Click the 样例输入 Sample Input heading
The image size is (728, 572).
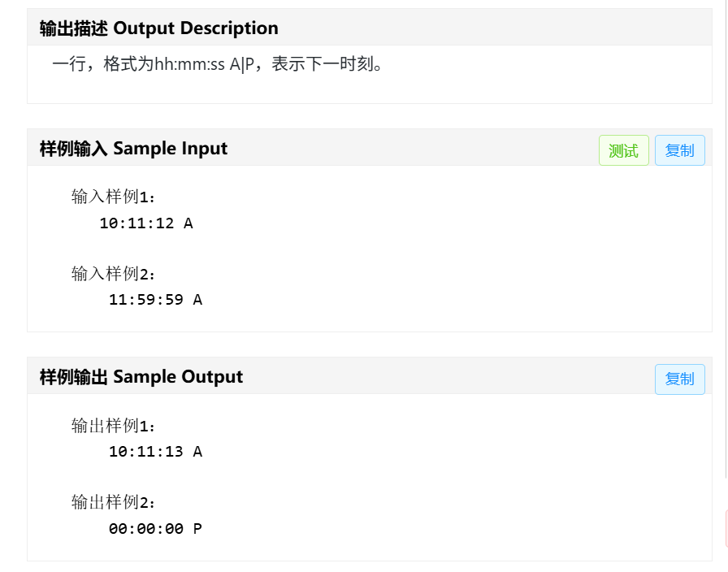(133, 149)
